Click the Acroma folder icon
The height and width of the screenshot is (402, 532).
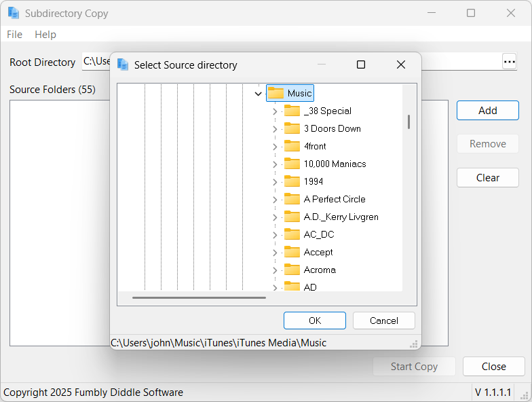tap(292, 270)
